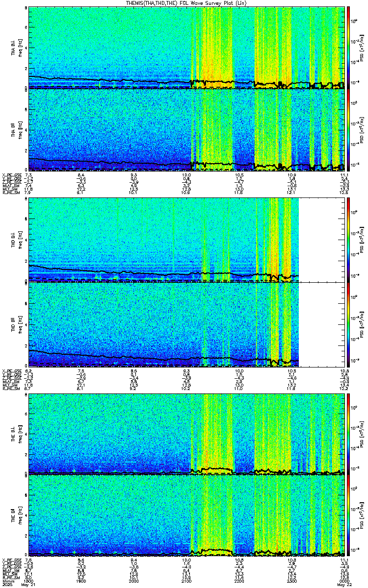Click the PSD color bar beside THD B-parallel
This screenshot has width=368, height=588.
click(x=348, y=324)
